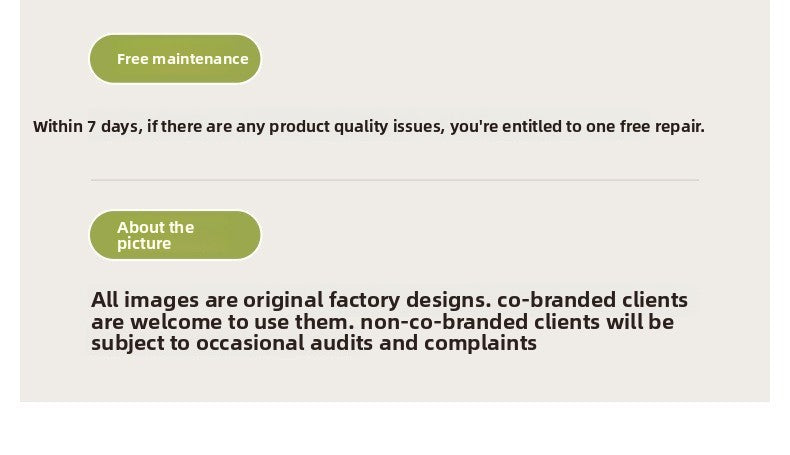This screenshot has height=455, width=790.
Task: Select the paragraph about original factory designs
Action: click(389, 321)
